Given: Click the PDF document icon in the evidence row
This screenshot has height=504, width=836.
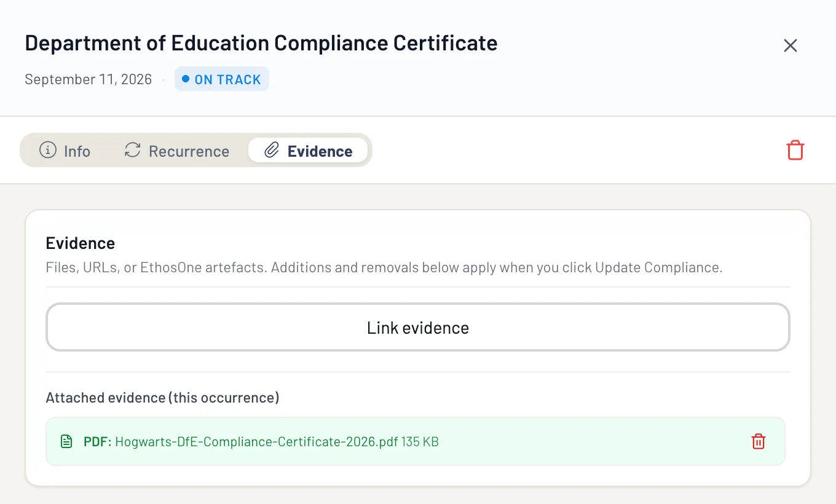Looking at the screenshot, I should click(x=66, y=441).
